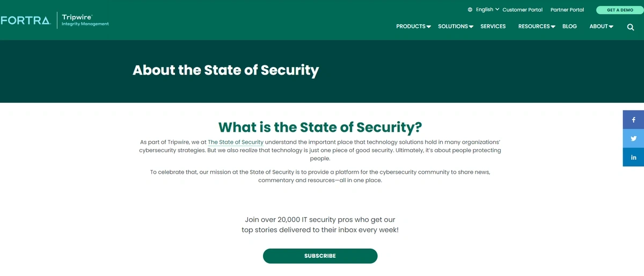Open the About dropdown arrow
This screenshot has width=644, height=276.
click(611, 27)
